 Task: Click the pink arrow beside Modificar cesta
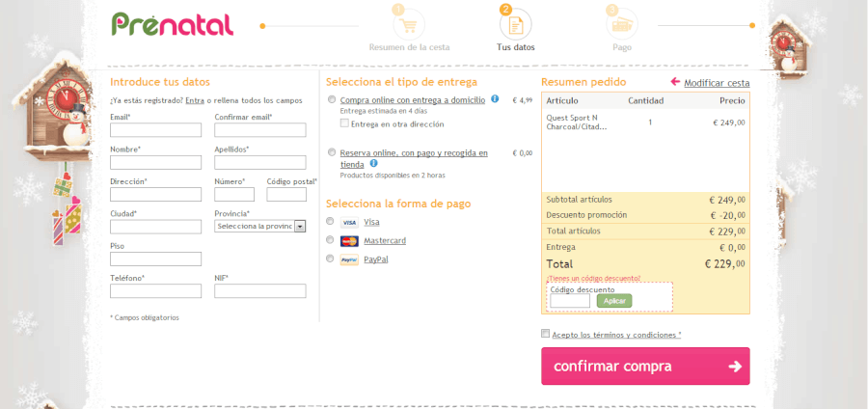(675, 82)
